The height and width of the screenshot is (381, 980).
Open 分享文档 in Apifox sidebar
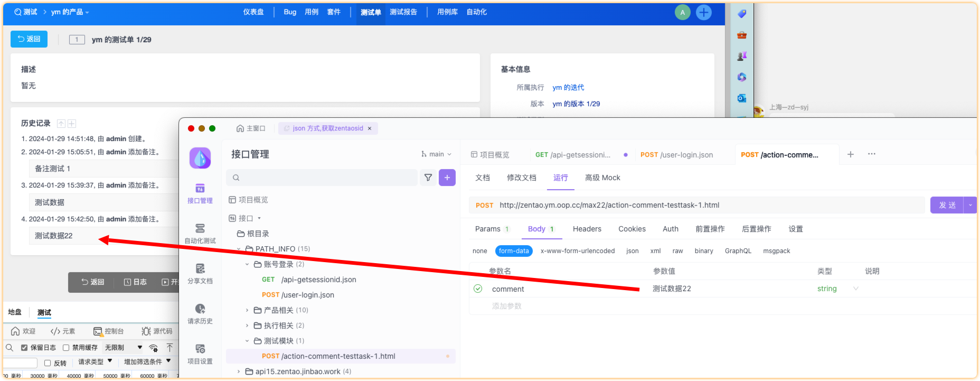point(200,274)
